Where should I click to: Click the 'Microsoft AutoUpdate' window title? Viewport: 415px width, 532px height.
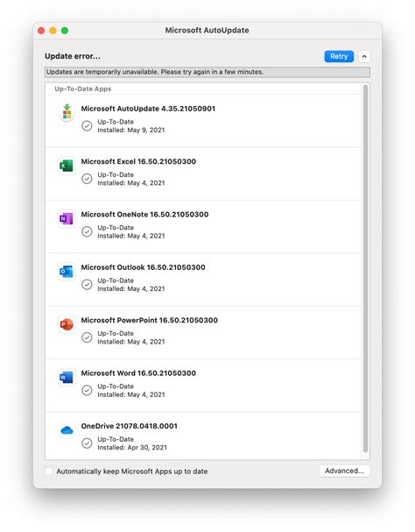point(207,31)
